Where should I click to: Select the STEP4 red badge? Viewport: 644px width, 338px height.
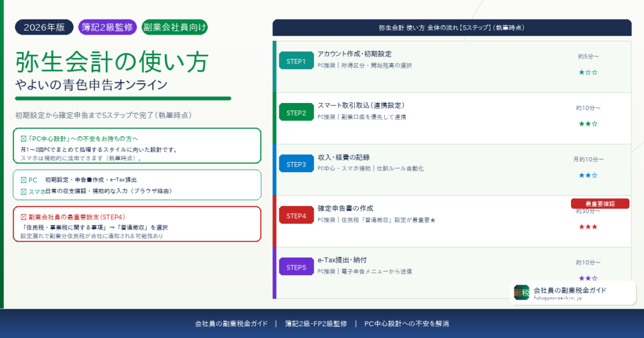296,215
